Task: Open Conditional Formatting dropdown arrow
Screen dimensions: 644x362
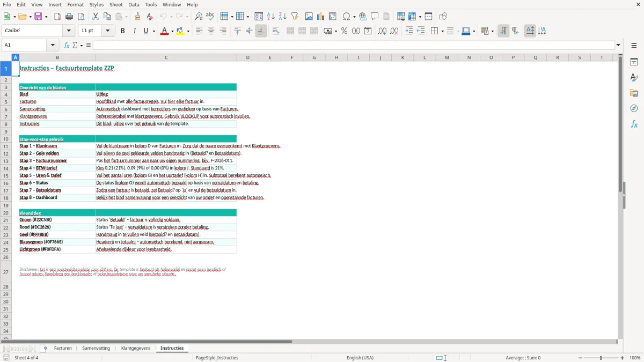Action: pos(492,31)
